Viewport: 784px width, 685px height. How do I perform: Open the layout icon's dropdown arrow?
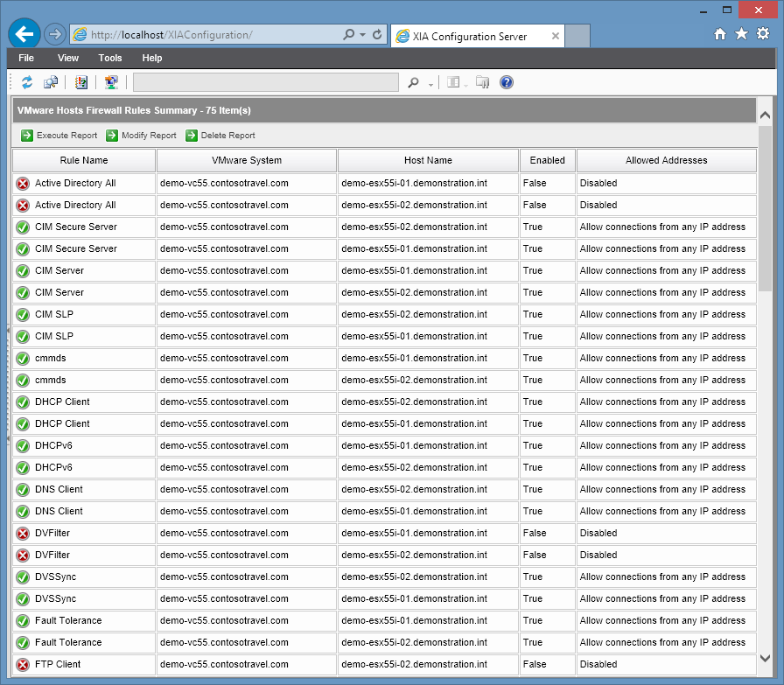pos(465,84)
